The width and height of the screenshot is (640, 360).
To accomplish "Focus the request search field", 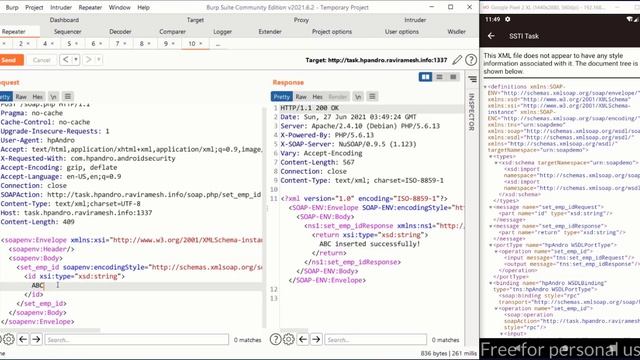I will tap(137, 340).
